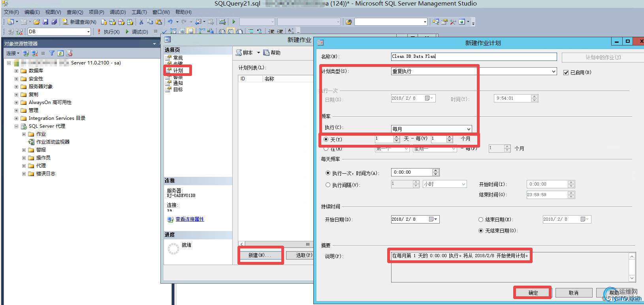
Task: Click the 调试(D) debug button
Action: click(x=137, y=32)
